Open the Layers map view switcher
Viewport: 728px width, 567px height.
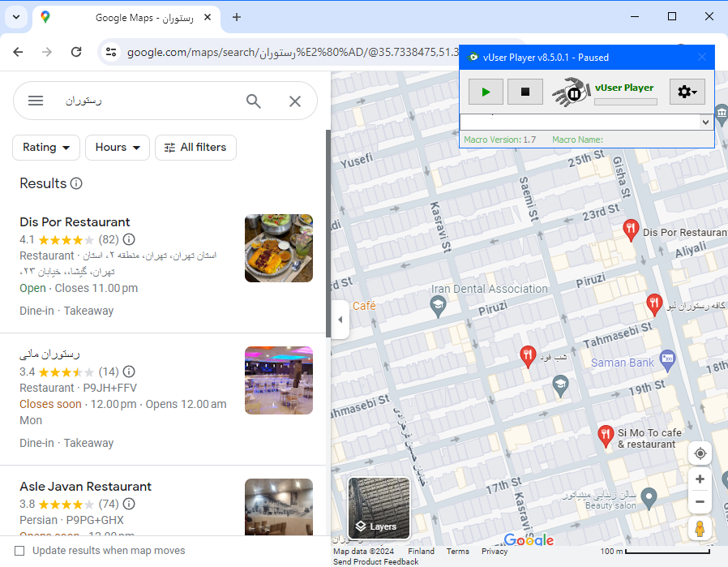pos(379,508)
